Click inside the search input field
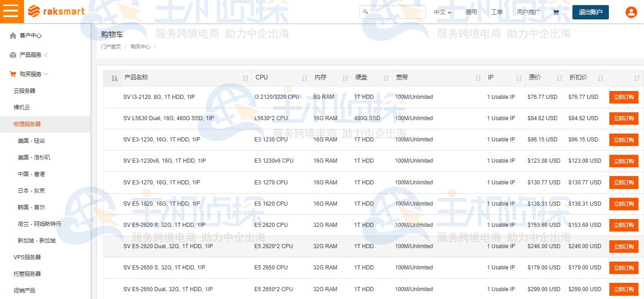This screenshot has width=644, height=299. [397, 12]
